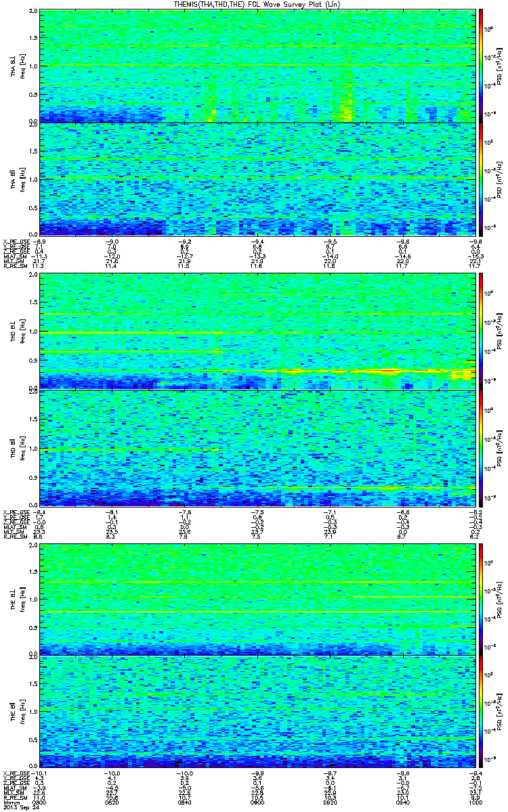The width and height of the screenshot is (508, 812).
Task: Click the X_RE_GSE value '-10.1' under THE panels
Action: [39, 775]
